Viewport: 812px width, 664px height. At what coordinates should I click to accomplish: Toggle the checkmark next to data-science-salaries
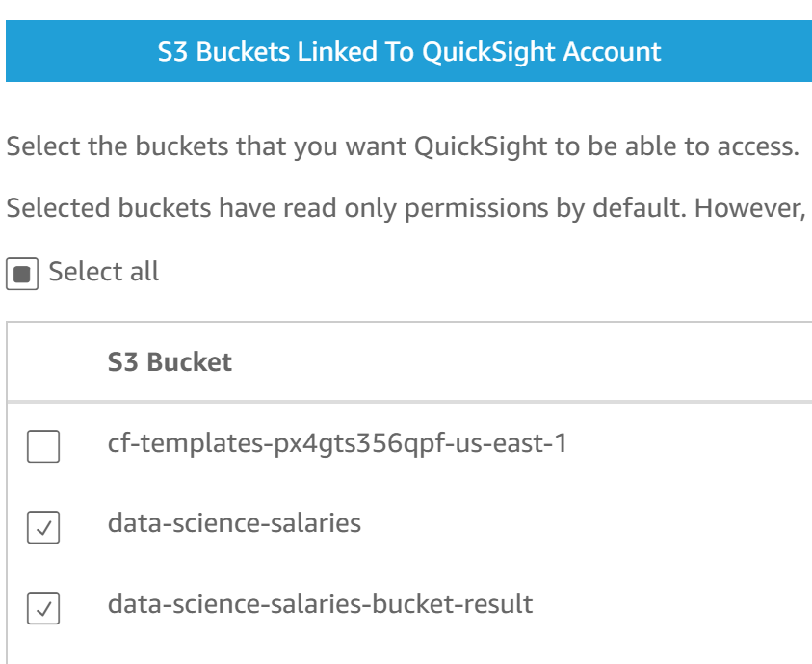point(43,527)
